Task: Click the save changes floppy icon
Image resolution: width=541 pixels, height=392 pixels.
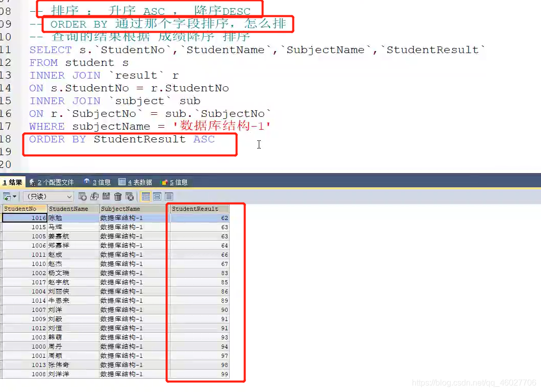Action: pyautogui.click(x=106, y=197)
